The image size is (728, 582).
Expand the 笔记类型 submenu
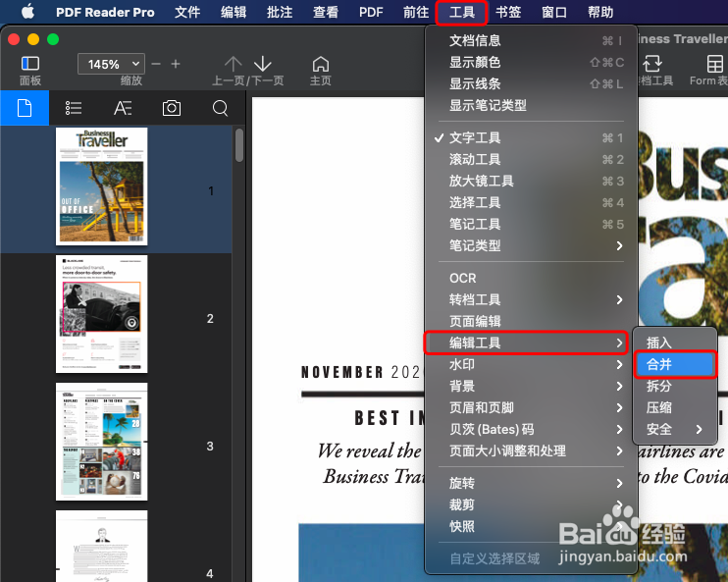pyautogui.click(x=531, y=245)
